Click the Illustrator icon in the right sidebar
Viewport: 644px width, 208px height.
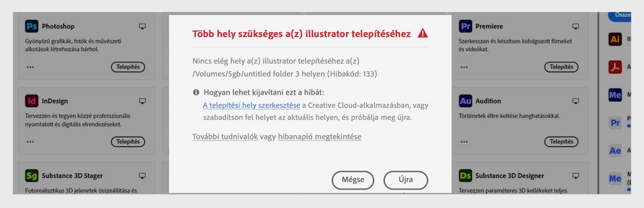[x=615, y=39]
